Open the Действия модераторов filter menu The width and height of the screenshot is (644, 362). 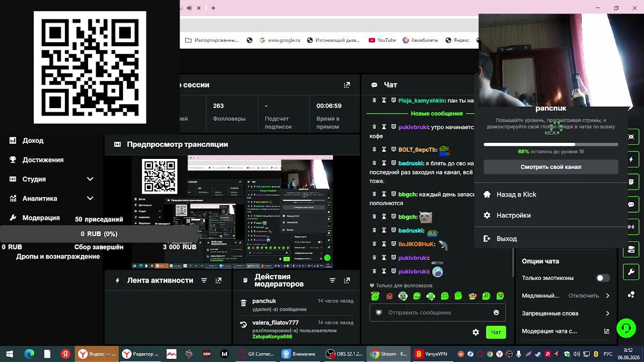coord(332,281)
